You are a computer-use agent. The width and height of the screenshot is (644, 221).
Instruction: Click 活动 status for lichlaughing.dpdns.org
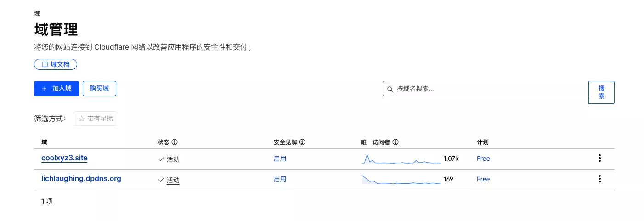(173, 180)
